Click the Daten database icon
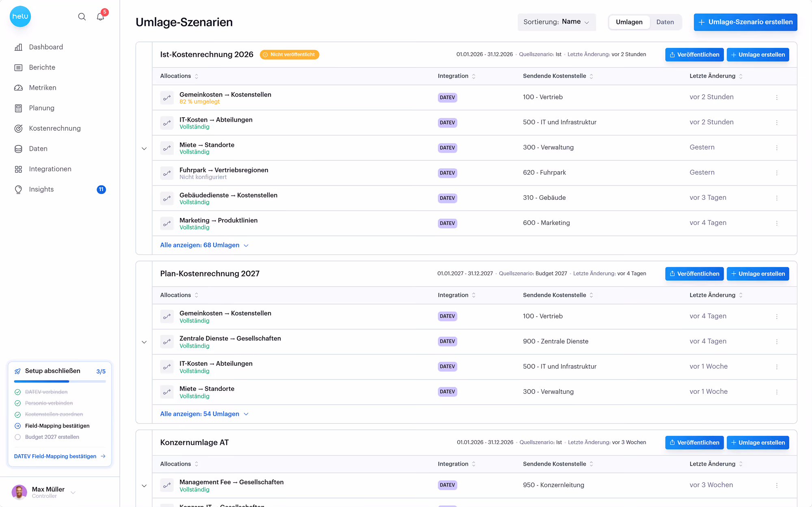 [x=18, y=149]
